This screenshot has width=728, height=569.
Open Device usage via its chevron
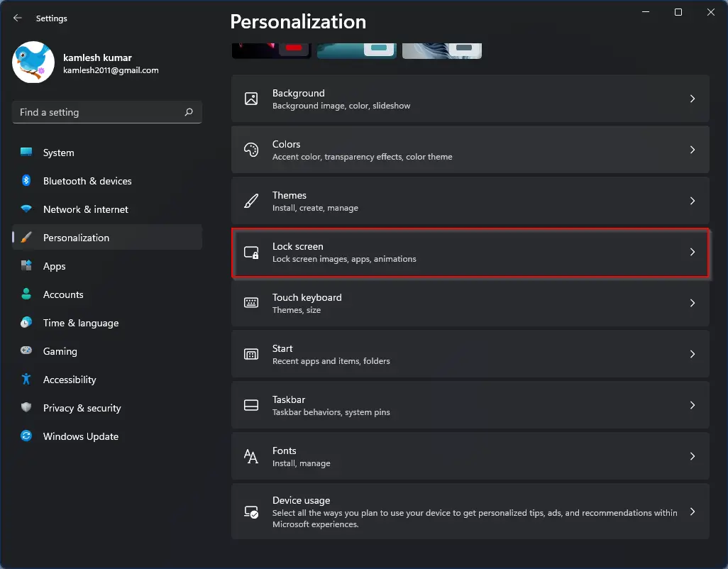tap(693, 512)
